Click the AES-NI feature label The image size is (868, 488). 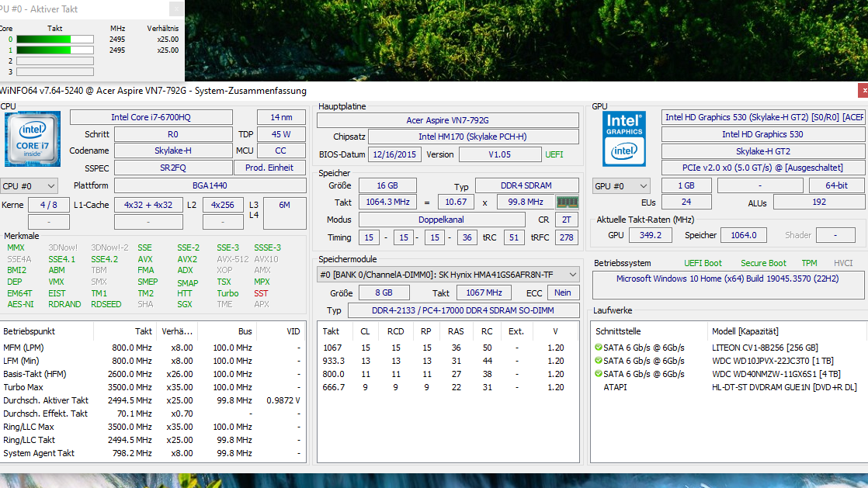click(20, 304)
